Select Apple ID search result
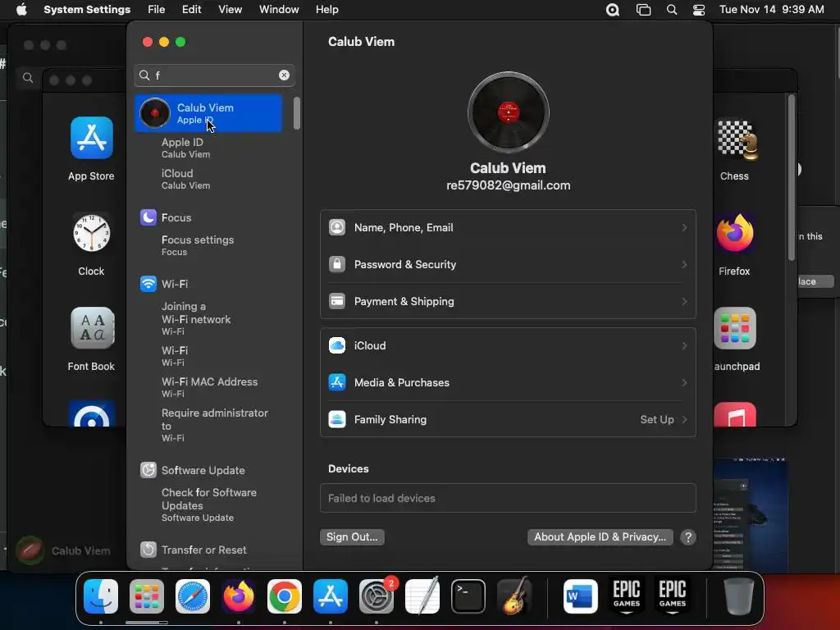The image size is (840, 630). point(186,148)
